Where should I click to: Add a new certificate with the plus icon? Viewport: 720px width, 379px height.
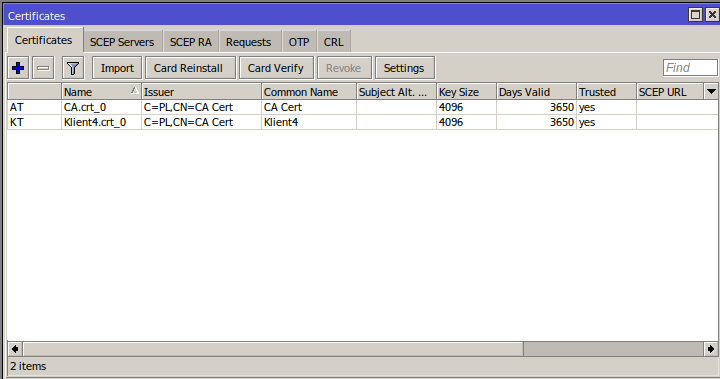[x=18, y=68]
